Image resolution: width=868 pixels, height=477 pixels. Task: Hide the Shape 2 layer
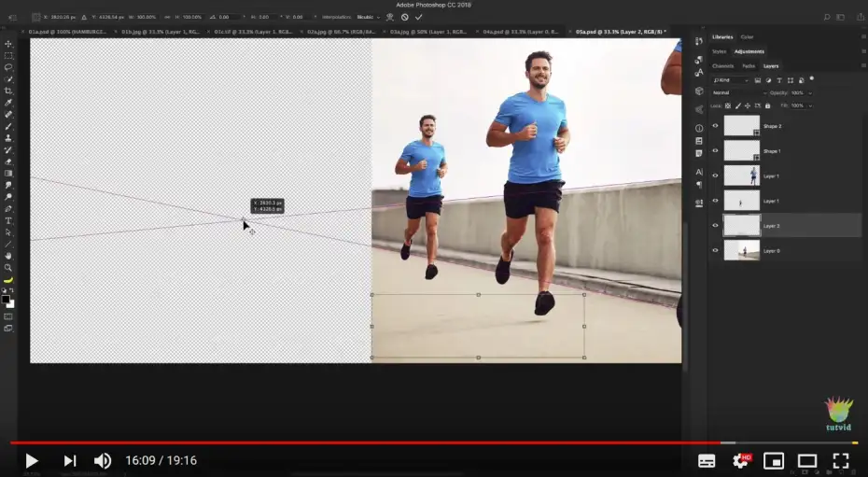(715, 126)
